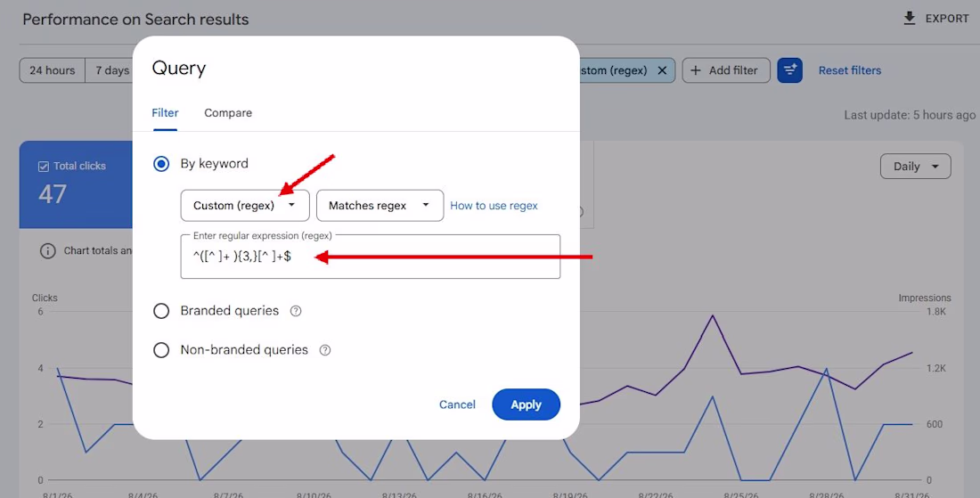Screen dimensions: 980x498
Task: Open the blue filter options icon
Action: [x=790, y=70]
